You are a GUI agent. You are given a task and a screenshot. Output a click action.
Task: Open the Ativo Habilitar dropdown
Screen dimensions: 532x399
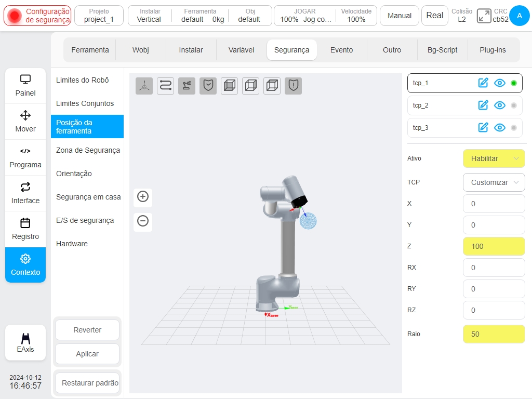pos(494,158)
